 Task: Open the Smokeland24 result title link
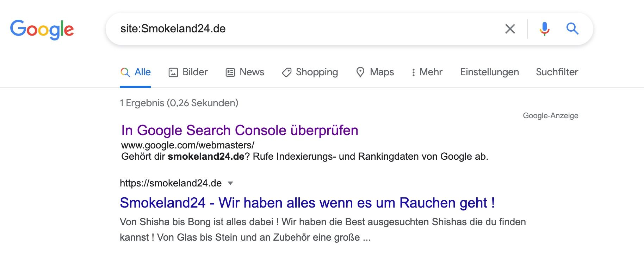(x=307, y=203)
